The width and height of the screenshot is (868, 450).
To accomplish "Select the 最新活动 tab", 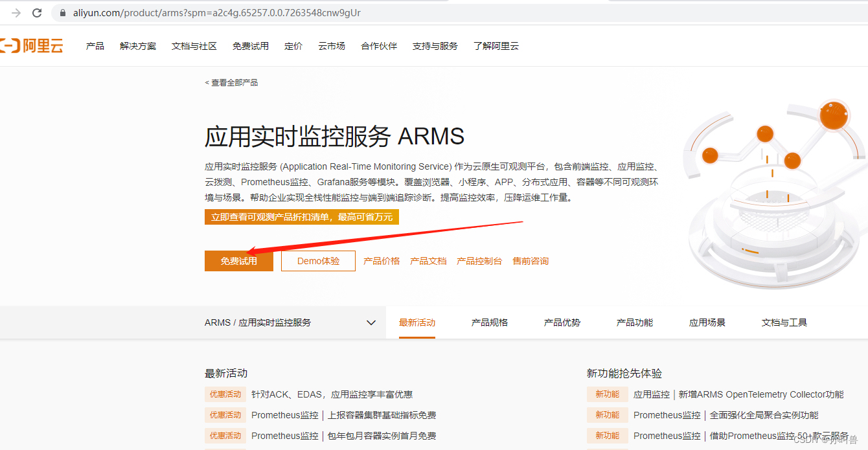I will coord(417,322).
